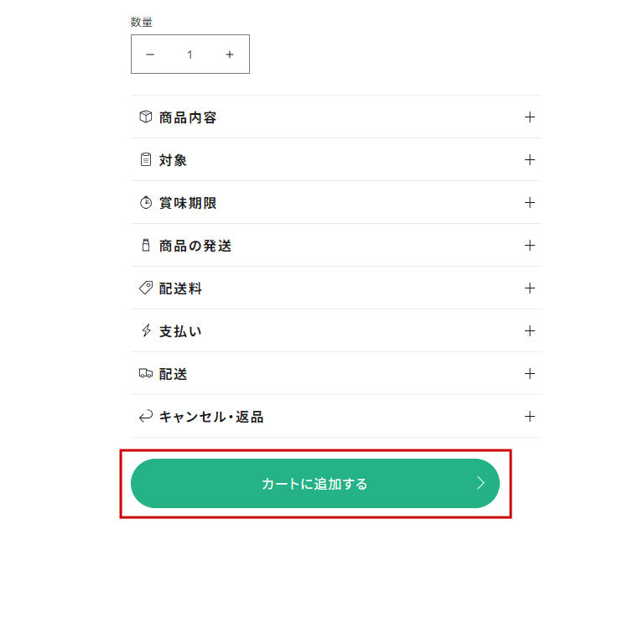Click the return arrow icon beside キャンセル・返品
This screenshot has width=644, height=644.
pyautogui.click(x=146, y=417)
